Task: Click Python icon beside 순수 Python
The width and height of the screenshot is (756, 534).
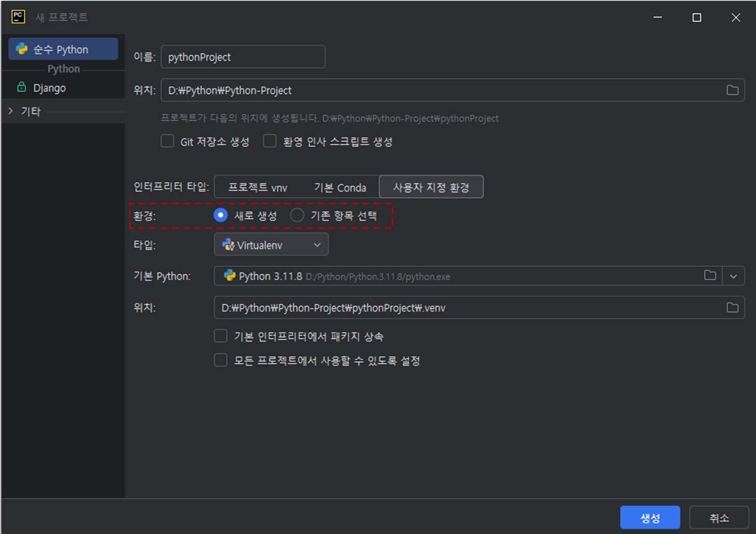Action: pyautogui.click(x=22, y=49)
